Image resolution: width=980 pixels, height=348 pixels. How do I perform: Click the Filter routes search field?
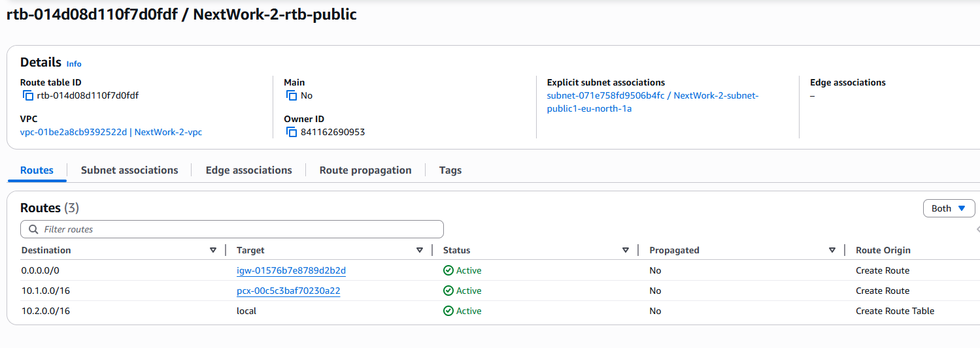(235, 230)
